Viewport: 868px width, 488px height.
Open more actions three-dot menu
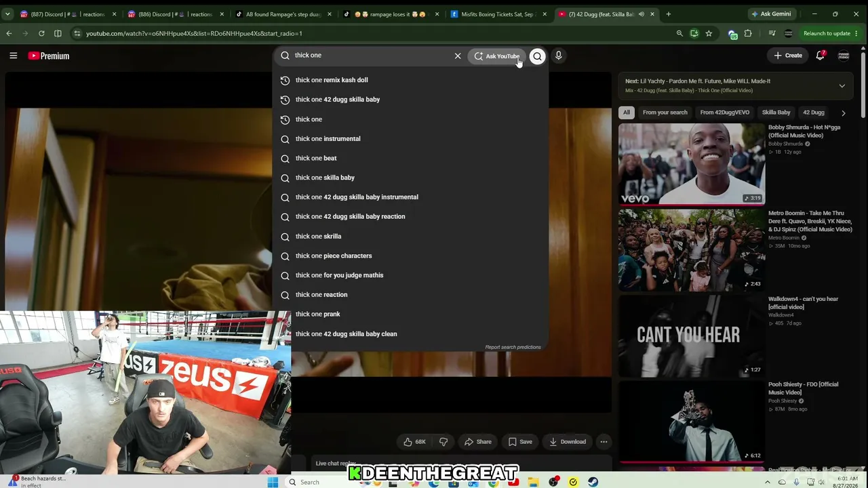click(604, 442)
